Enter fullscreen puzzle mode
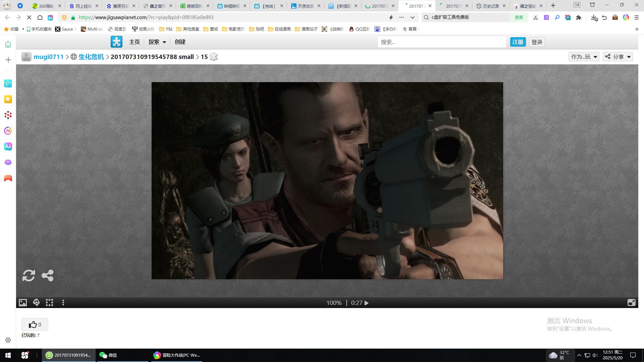Screen dimensions: 644x362 pyautogui.click(x=631, y=303)
